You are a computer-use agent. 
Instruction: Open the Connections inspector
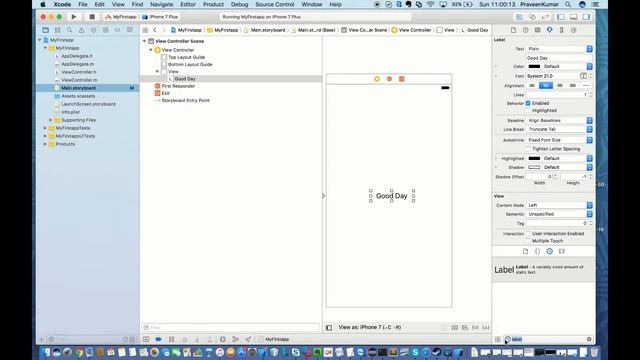[x=573, y=30]
